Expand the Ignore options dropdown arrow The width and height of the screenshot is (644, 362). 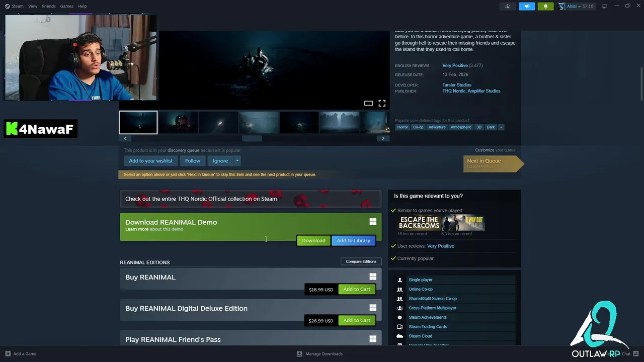(237, 161)
